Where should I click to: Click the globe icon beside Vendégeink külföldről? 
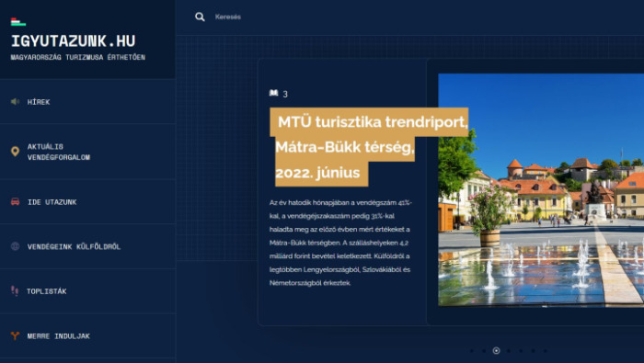[x=16, y=246]
